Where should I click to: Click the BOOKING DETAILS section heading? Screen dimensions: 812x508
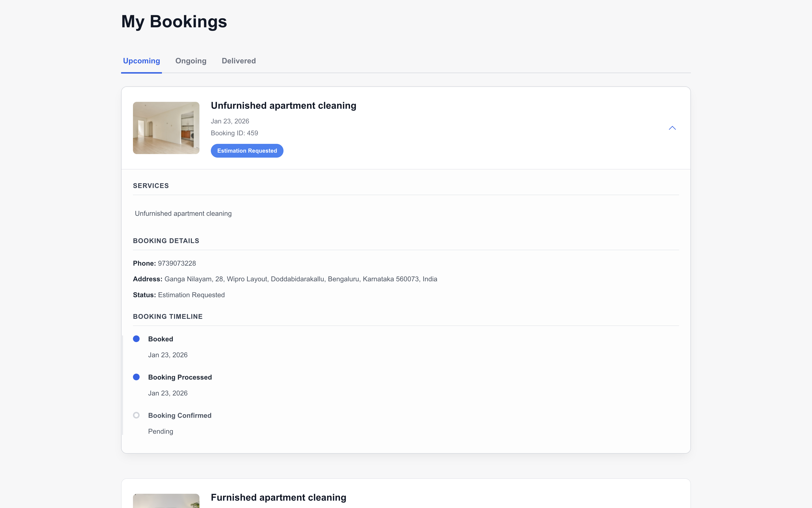[x=166, y=241]
